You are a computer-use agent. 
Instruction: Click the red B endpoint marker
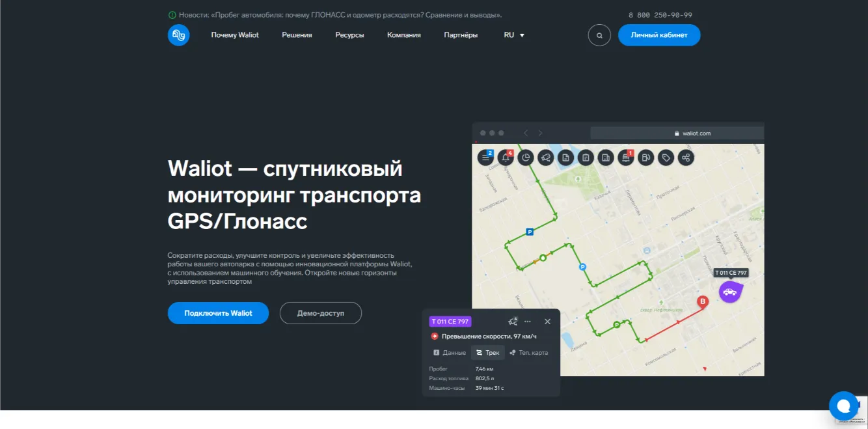coord(702,301)
